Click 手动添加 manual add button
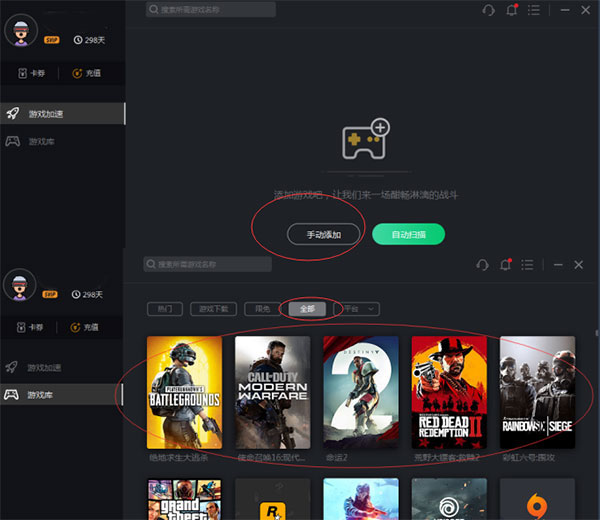This screenshot has width=600, height=520. click(x=323, y=234)
